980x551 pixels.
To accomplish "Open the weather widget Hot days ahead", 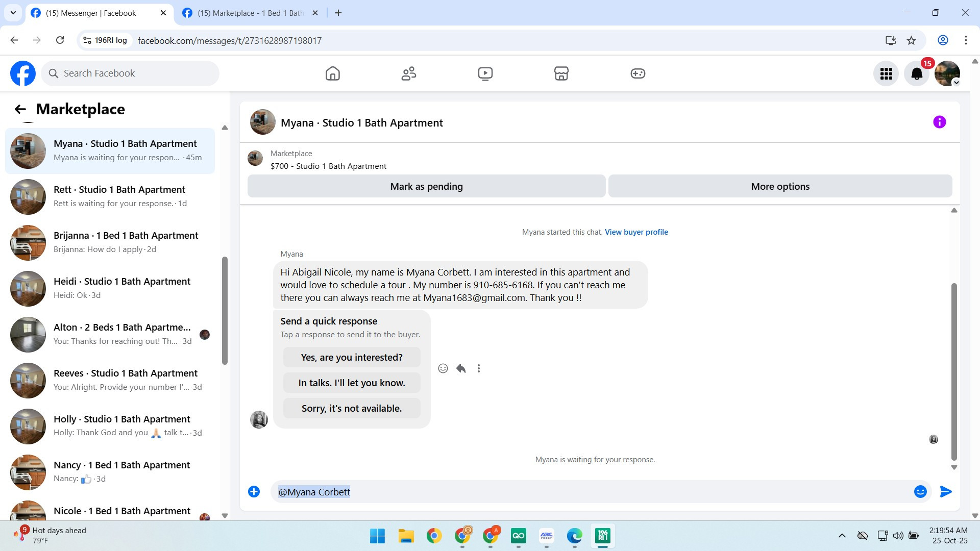I will [x=51, y=536].
